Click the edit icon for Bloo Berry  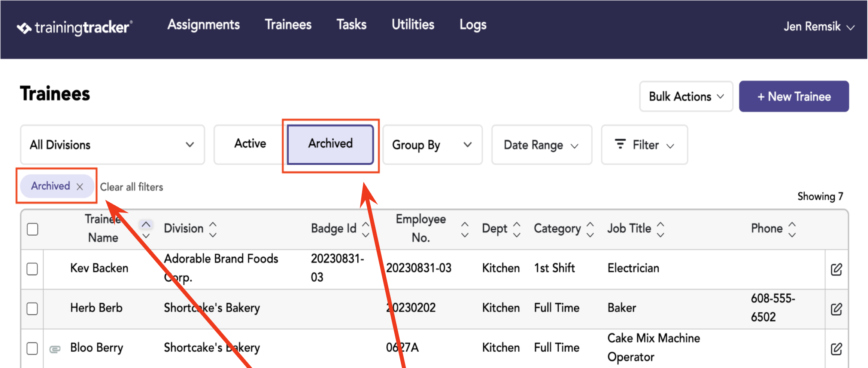(x=836, y=349)
